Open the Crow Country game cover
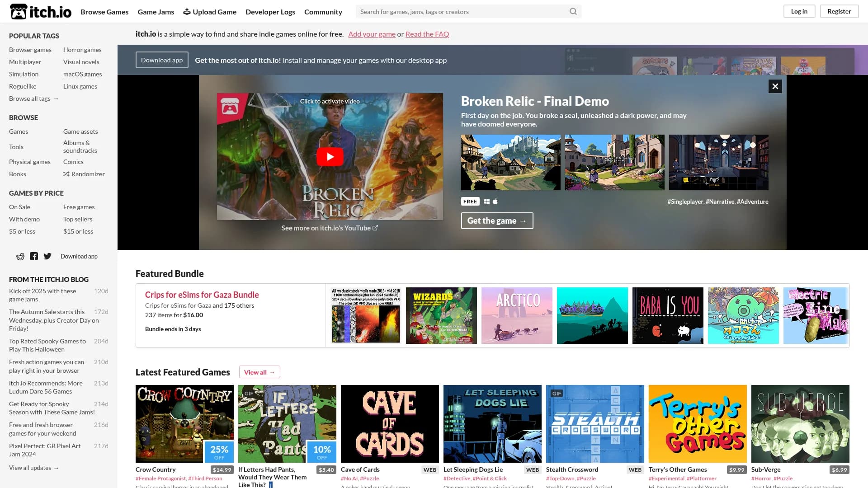Viewport: 868px width, 488px height. 184,424
